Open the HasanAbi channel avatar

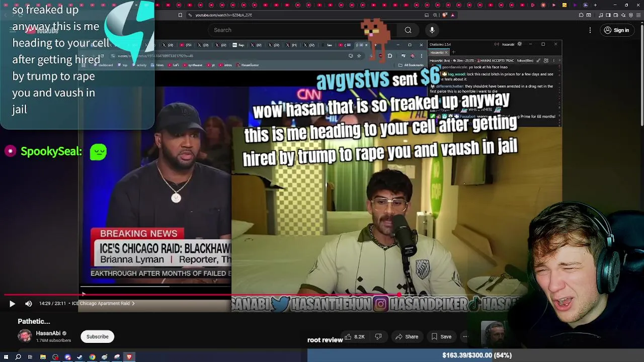pyautogui.click(x=25, y=336)
